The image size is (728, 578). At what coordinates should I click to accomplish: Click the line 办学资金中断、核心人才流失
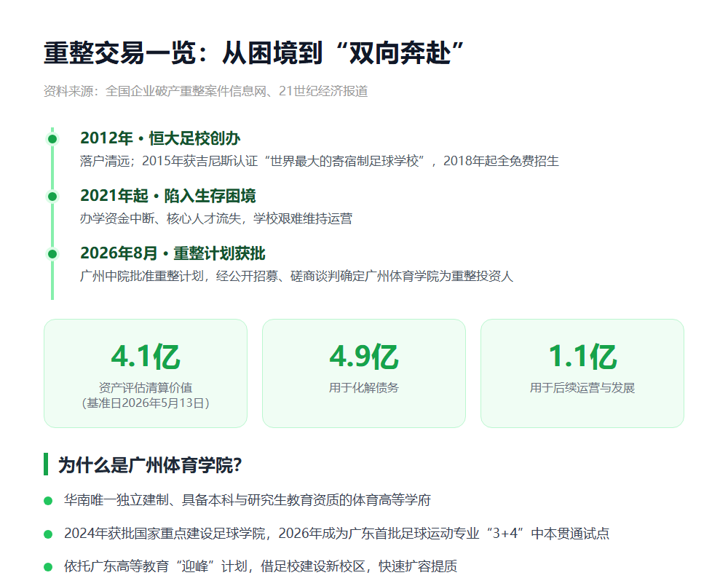pyautogui.click(x=216, y=218)
